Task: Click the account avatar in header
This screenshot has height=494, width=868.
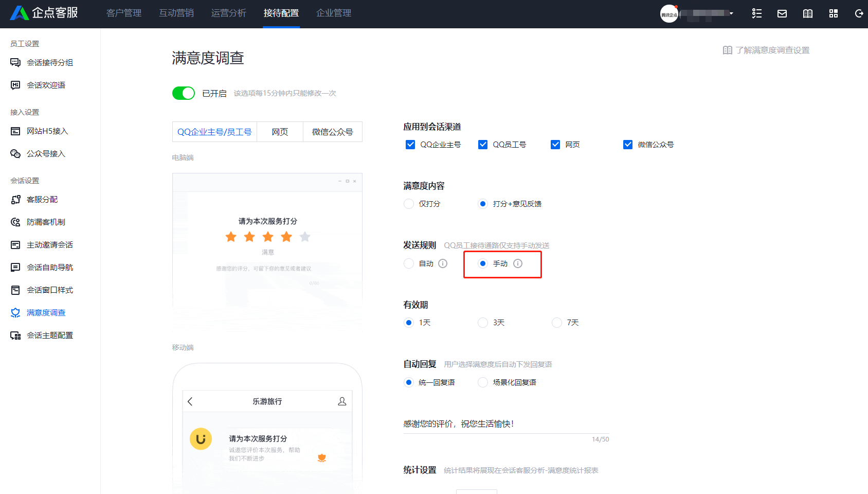Action: 669,14
